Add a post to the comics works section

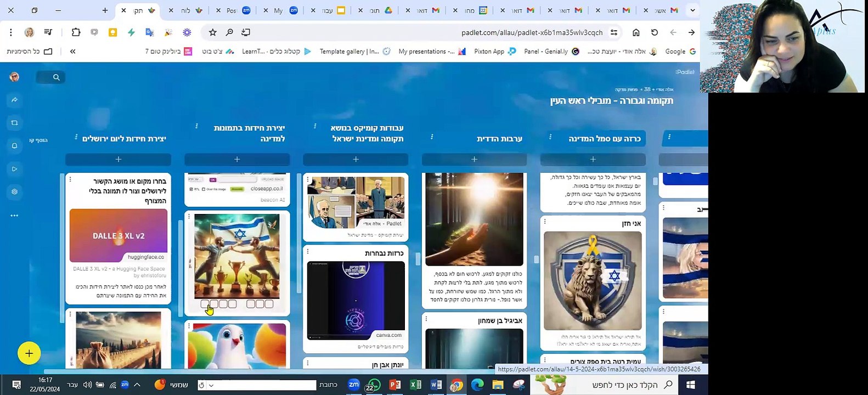tap(356, 159)
